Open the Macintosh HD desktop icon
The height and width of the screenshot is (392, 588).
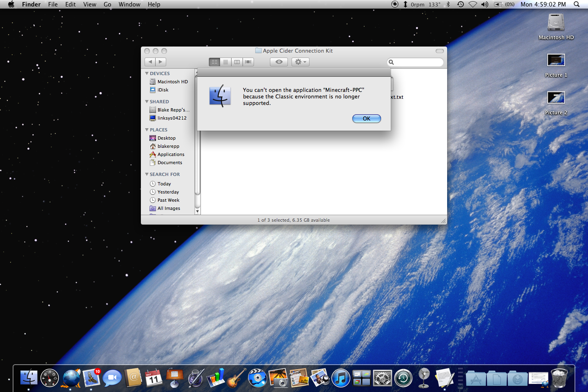556,27
